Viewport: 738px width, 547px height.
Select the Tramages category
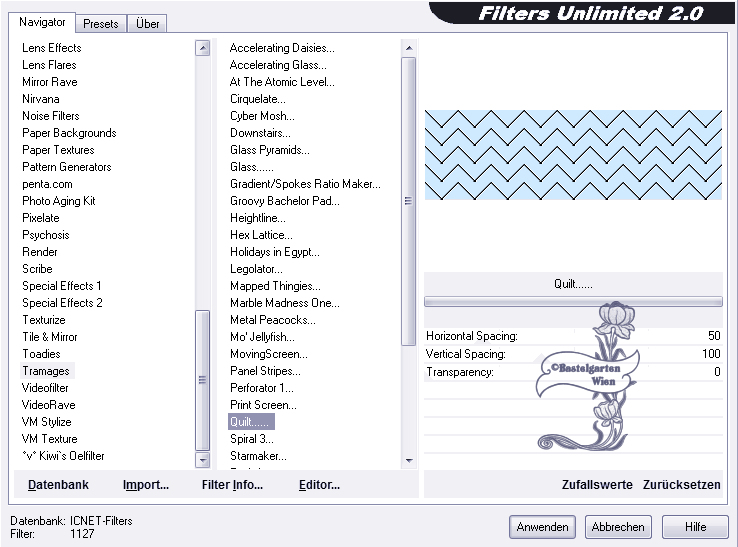tap(46, 371)
